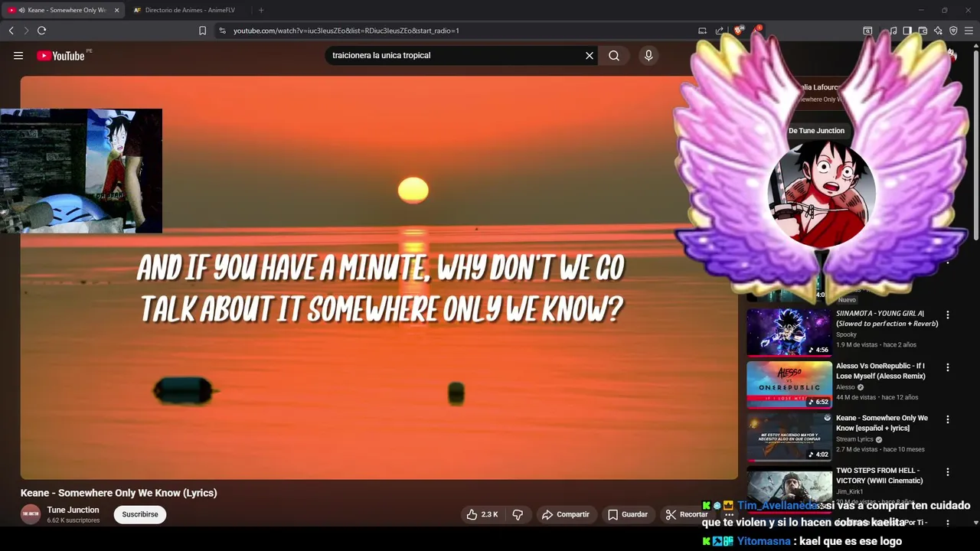Open a new browser tab

(x=261, y=10)
